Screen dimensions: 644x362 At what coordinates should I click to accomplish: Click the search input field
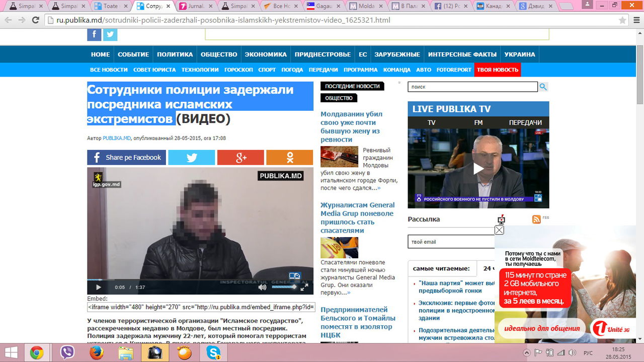click(472, 87)
